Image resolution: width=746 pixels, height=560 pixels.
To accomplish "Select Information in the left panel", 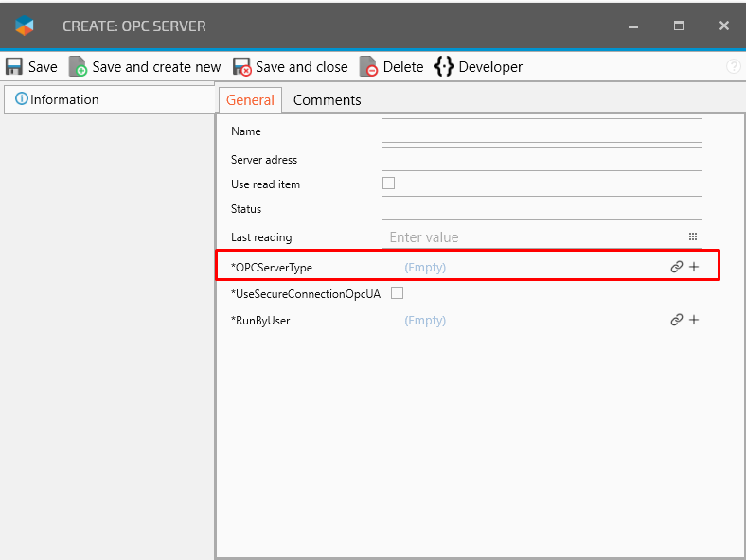I will point(63,99).
